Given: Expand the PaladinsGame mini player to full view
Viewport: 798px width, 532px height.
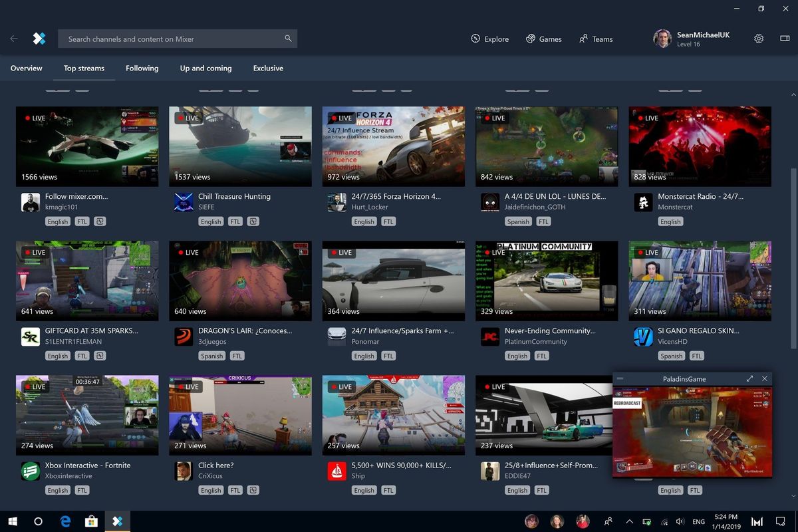Looking at the screenshot, I should point(750,378).
